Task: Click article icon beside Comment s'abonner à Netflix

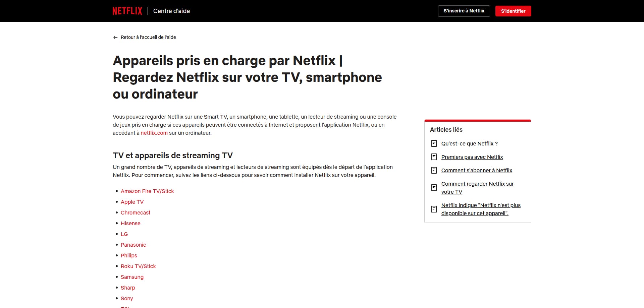Action: [434, 170]
